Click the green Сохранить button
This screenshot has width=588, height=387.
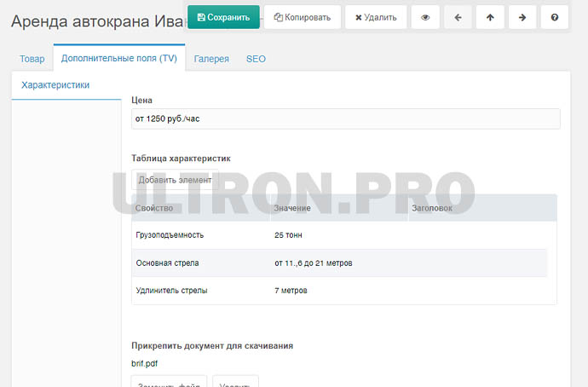tap(223, 17)
